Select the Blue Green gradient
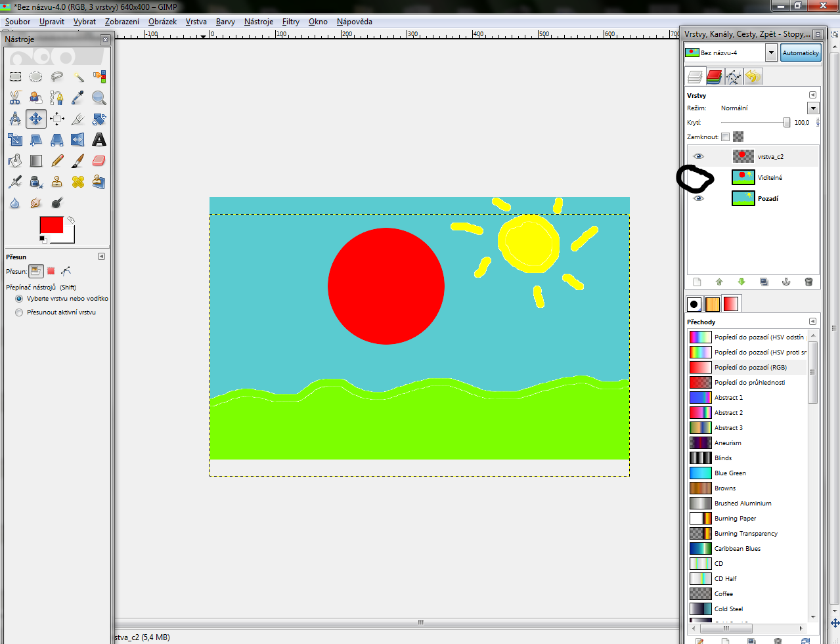This screenshot has width=840, height=644. pyautogui.click(x=730, y=473)
